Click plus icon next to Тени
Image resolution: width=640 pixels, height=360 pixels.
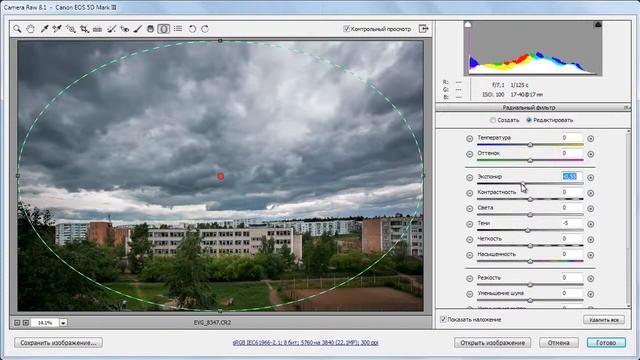point(590,224)
